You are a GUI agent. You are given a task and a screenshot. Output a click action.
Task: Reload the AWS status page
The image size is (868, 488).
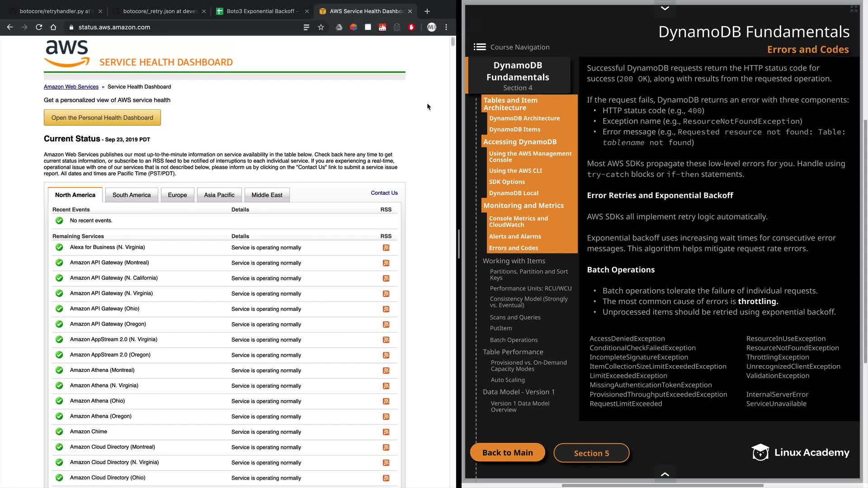(x=39, y=27)
